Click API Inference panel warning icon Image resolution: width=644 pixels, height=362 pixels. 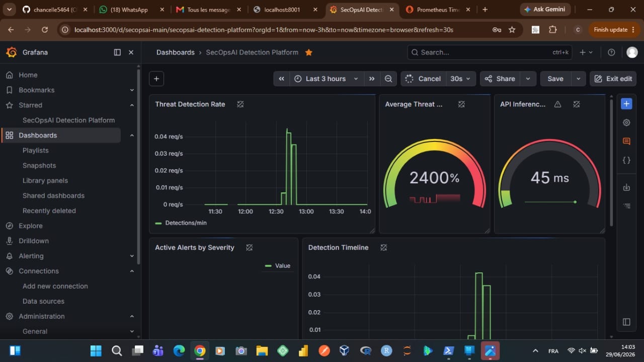[557, 104]
